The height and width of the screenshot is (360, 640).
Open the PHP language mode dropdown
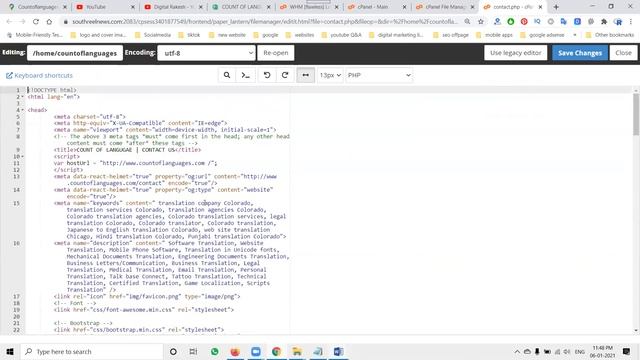[379, 75]
